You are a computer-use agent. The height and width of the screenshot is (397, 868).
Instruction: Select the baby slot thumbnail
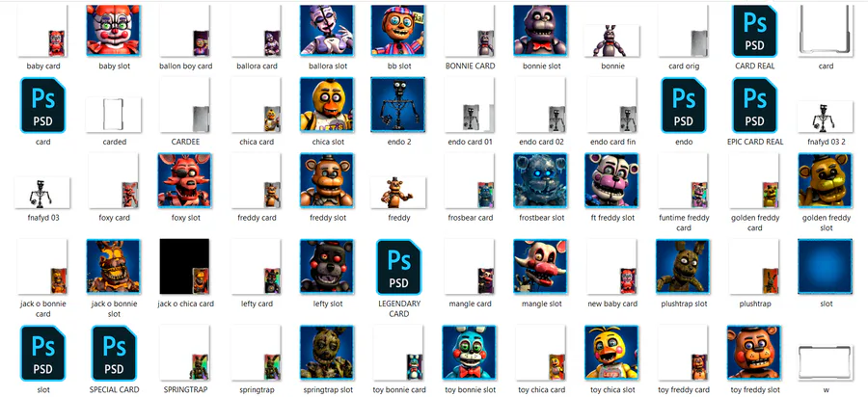point(114,31)
